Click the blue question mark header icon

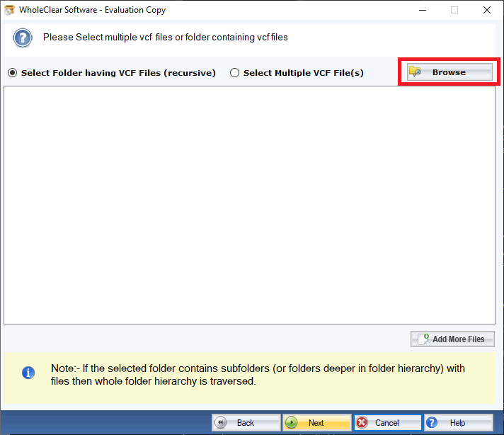tap(23, 38)
